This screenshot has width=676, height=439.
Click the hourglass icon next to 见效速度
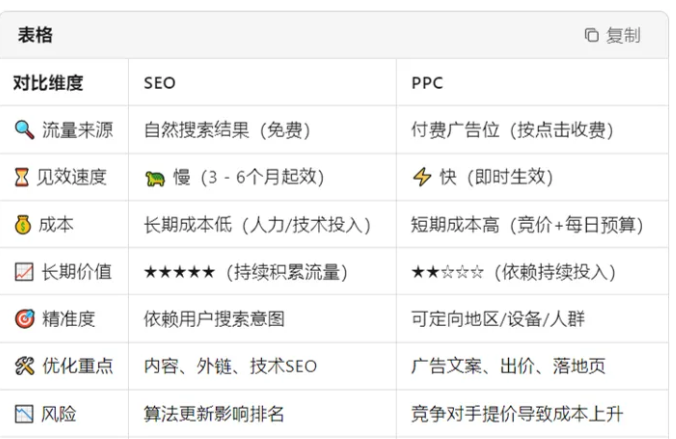22,177
